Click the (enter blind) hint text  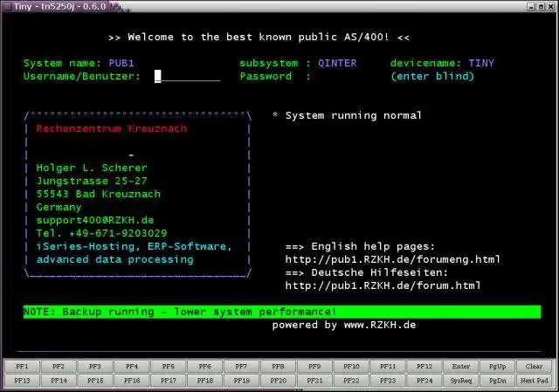click(x=432, y=76)
